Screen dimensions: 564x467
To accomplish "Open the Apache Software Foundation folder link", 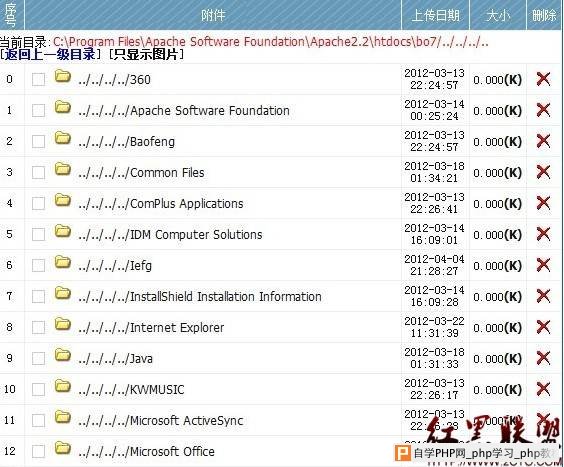I will coord(183,110).
